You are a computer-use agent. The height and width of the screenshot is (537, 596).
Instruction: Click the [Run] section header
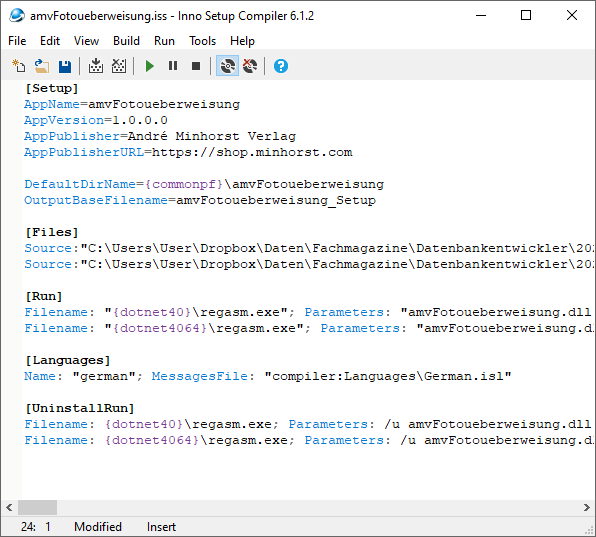tap(44, 296)
